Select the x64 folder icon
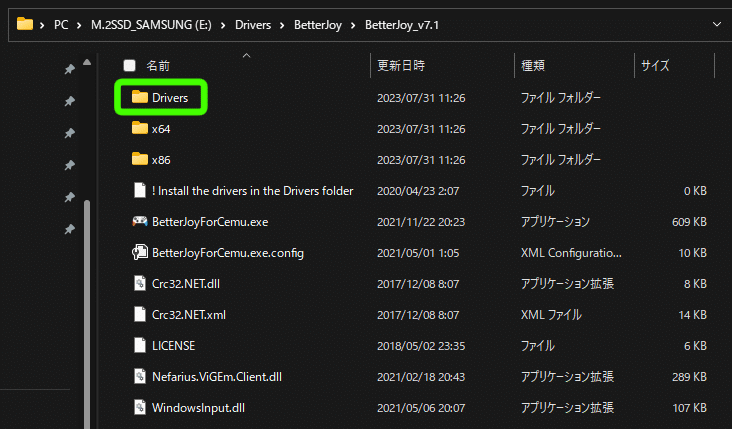Image resolution: width=732 pixels, height=429 pixels. (140, 128)
